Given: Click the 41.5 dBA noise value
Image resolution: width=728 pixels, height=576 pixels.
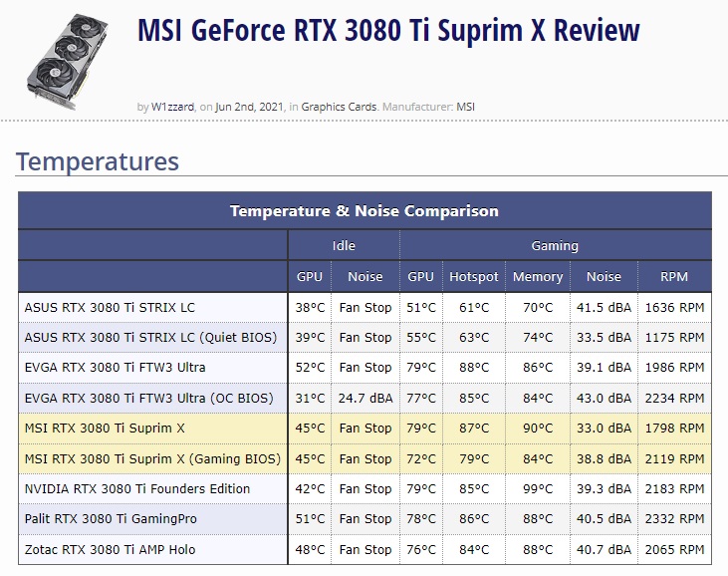Looking at the screenshot, I should (604, 308).
